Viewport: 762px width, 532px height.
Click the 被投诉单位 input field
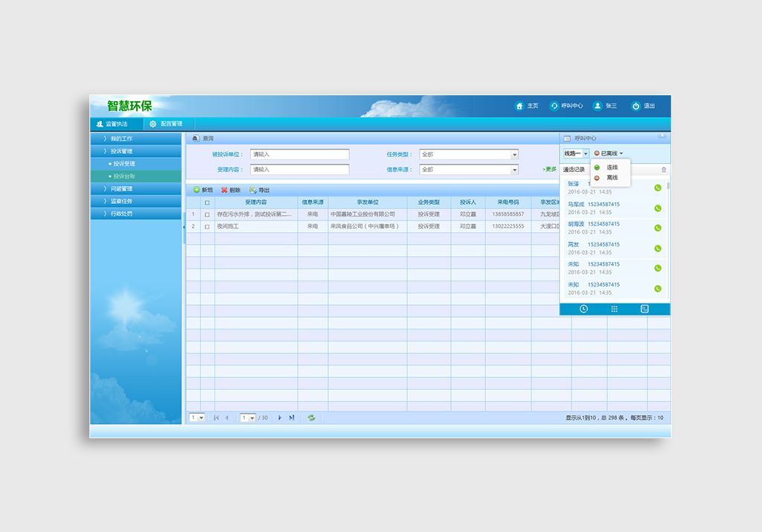(300, 155)
